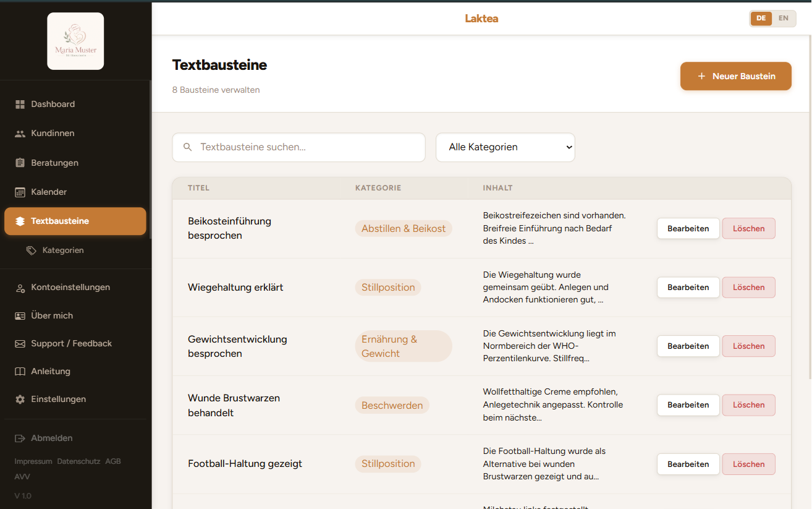Open the Beratungen section

pos(75,163)
